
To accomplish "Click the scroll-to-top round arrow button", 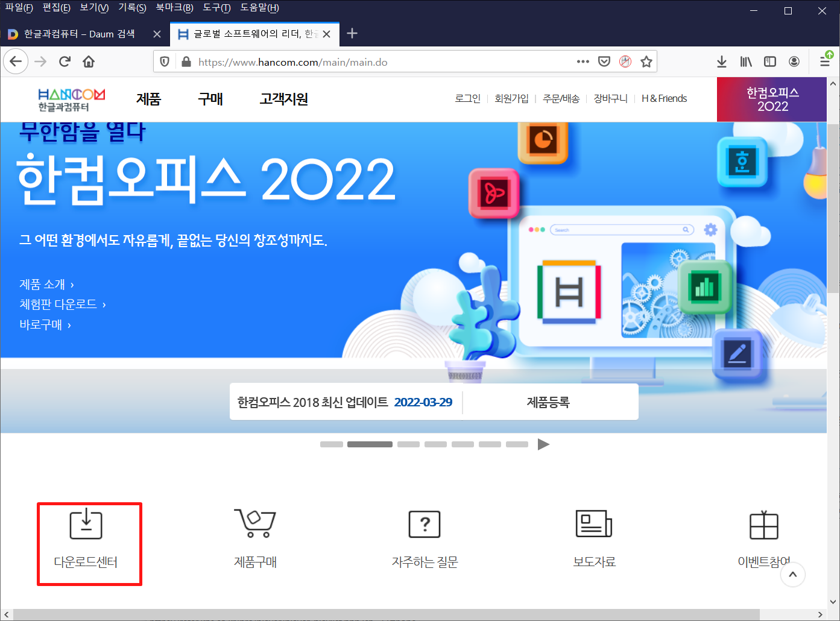I will pos(793,575).
